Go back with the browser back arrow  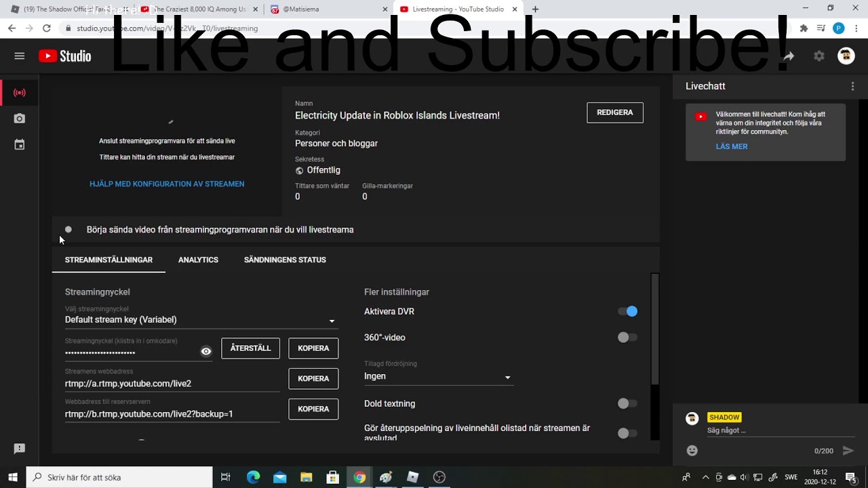click(12, 28)
